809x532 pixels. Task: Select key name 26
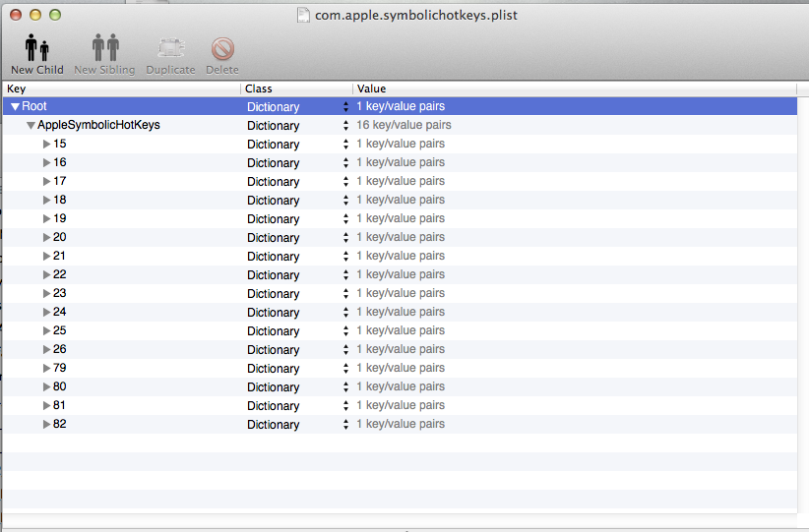coord(60,349)
